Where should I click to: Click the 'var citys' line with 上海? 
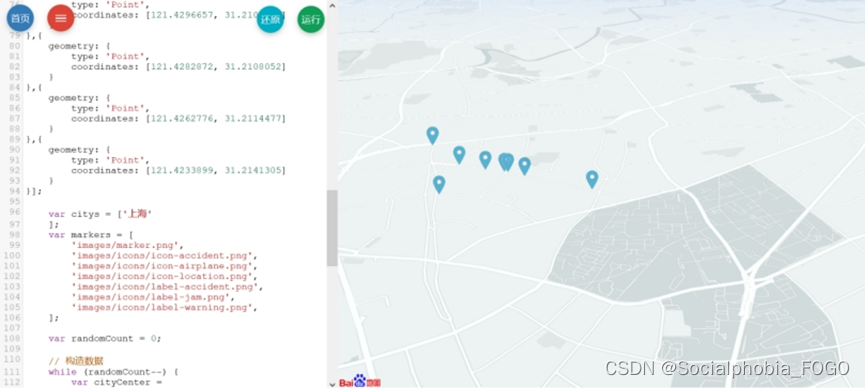pos(100,214)
